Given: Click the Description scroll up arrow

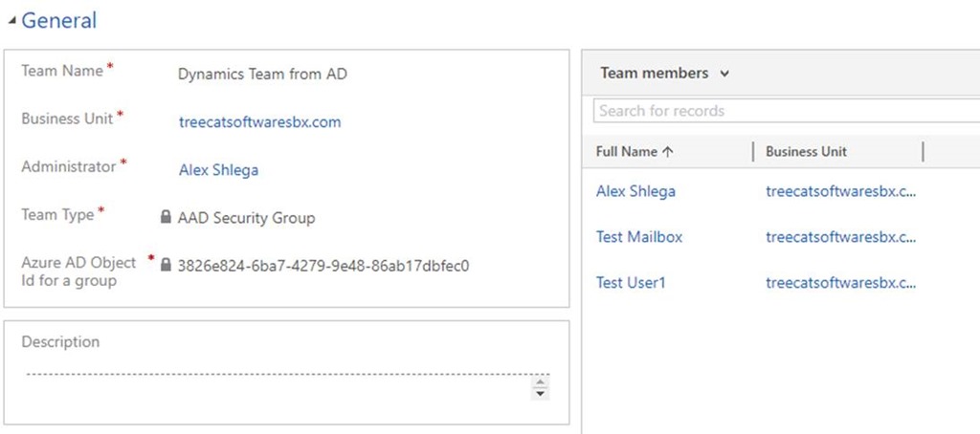Looking at the screenshot, I should (541, 381).
